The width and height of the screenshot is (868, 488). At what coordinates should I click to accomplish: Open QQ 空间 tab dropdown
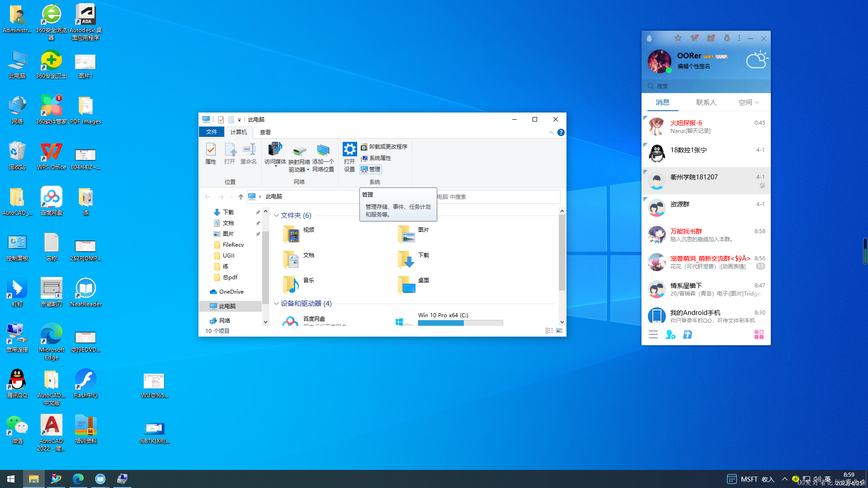(x=749, y=103)
